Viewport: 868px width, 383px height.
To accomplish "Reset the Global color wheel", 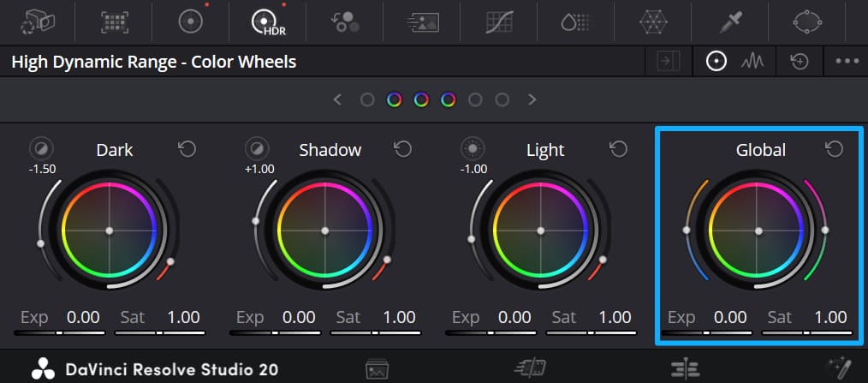I will [835, 148].
